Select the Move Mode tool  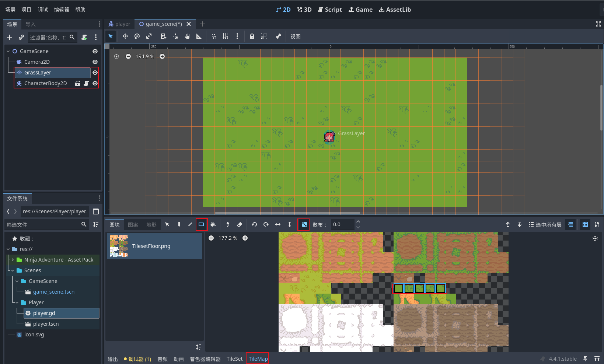tap(125, 36)
